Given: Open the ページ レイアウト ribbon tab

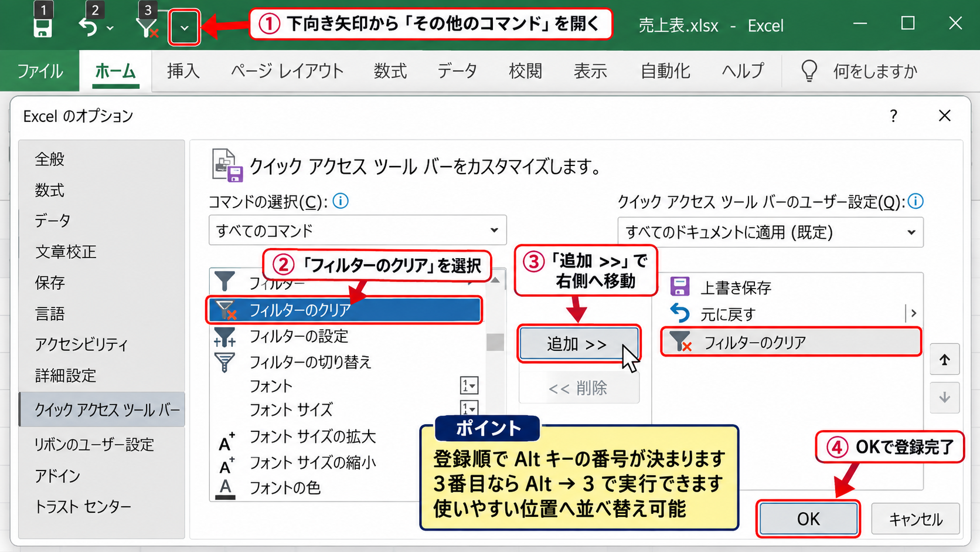Looking at the screenshot, I should 287,71.
